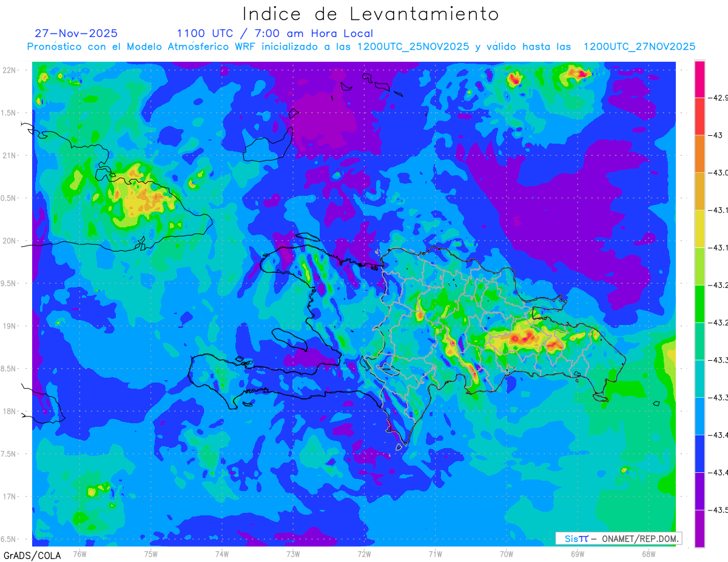The image size is (728, 562).
Task: Pick the light blue segment of the color bar
Action: click(x=699, y=416)
